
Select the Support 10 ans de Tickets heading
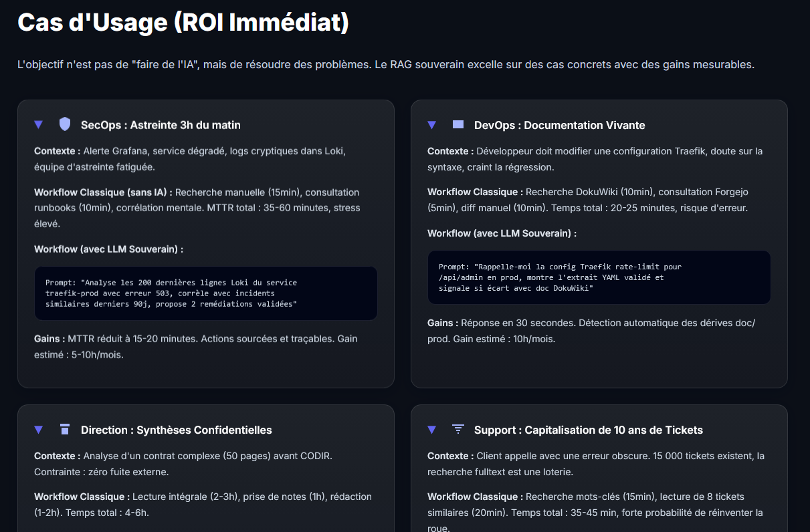(x=588, y=430)
